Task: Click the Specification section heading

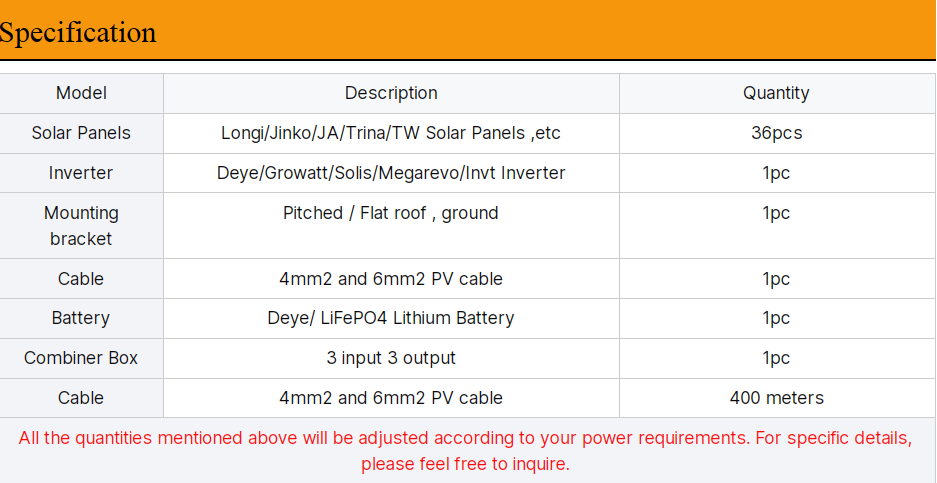Action: tap(78, 33)
